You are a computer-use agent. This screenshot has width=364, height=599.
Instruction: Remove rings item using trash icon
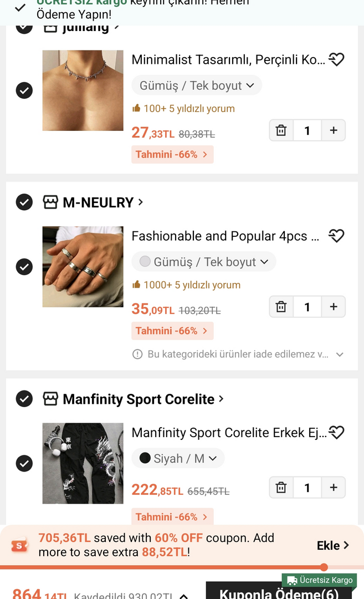point(281,307)
